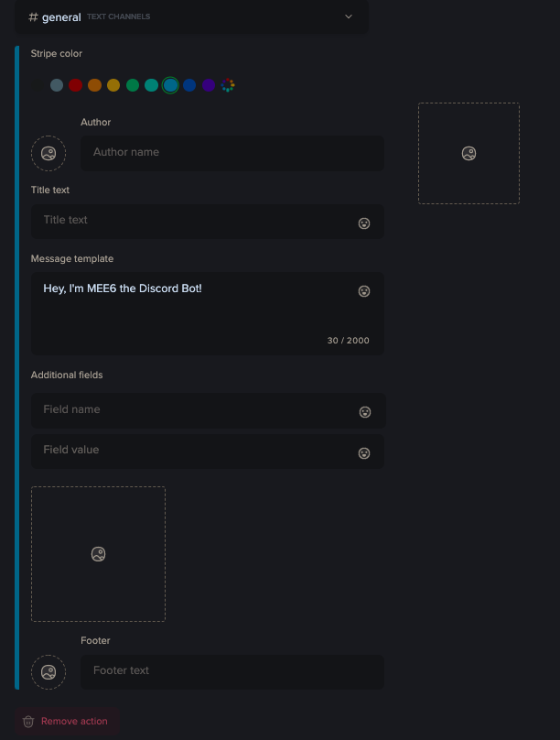The image size is (560, 740).
Task: Open the emoji picker for Field value
Action: tap(364, 452)
